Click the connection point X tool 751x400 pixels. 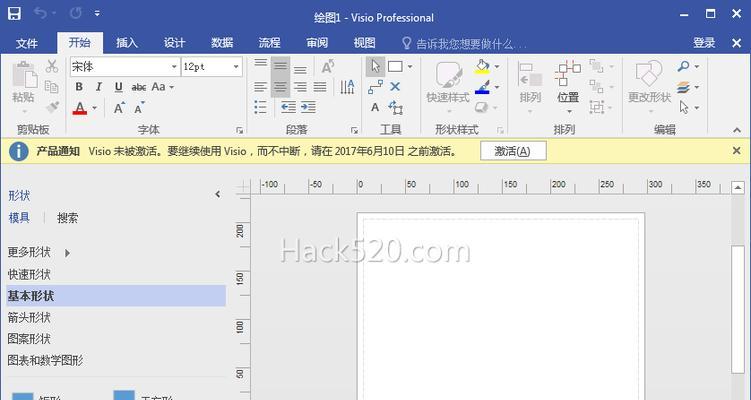point(395,87)
